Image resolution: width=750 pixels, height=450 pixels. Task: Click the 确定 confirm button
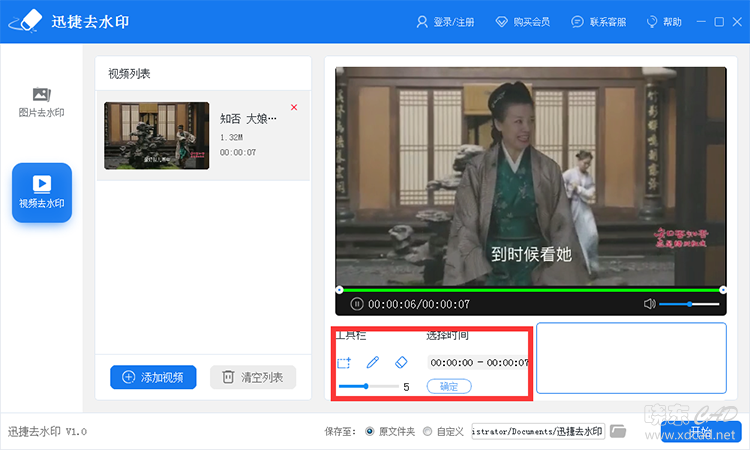click(449, 386)
